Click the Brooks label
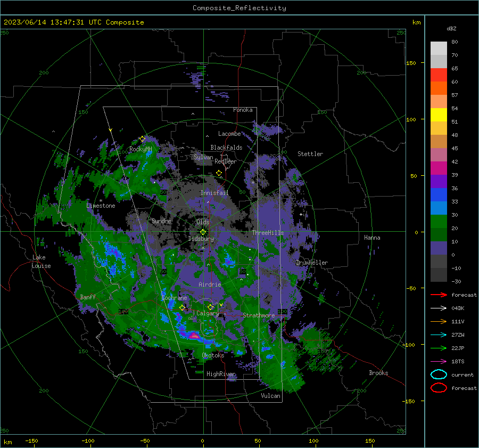Screen dimensions: 479x448 point(378,373)
